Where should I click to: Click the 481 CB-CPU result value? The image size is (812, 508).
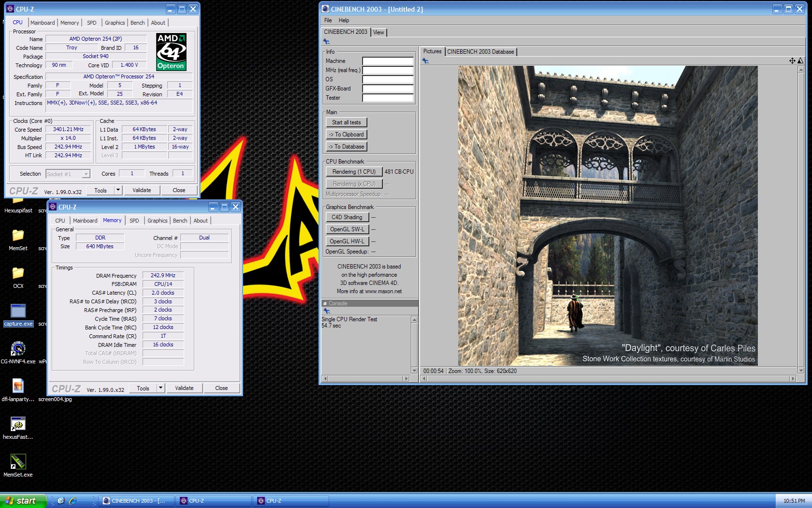click(399, 172)
